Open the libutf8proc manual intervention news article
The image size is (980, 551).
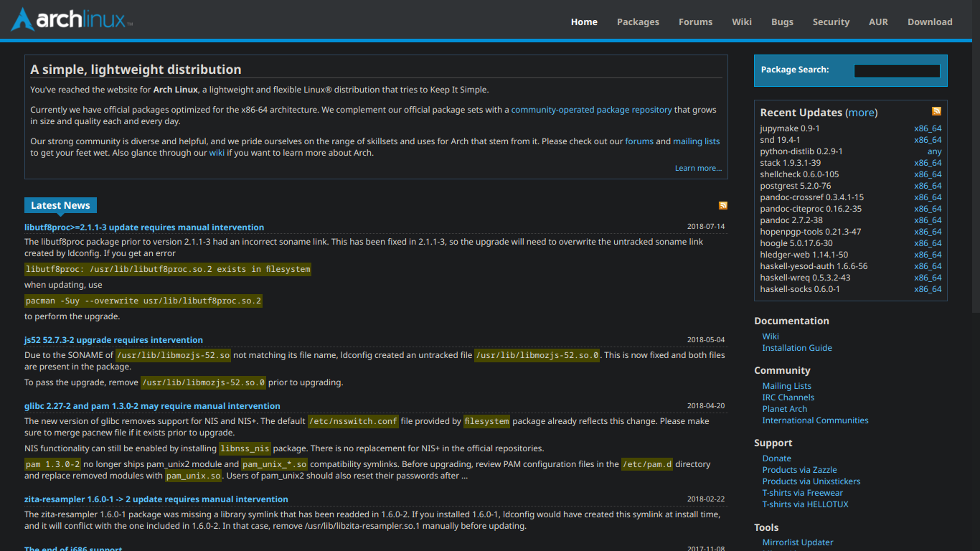pyautogui.click(x=143, y=227)
